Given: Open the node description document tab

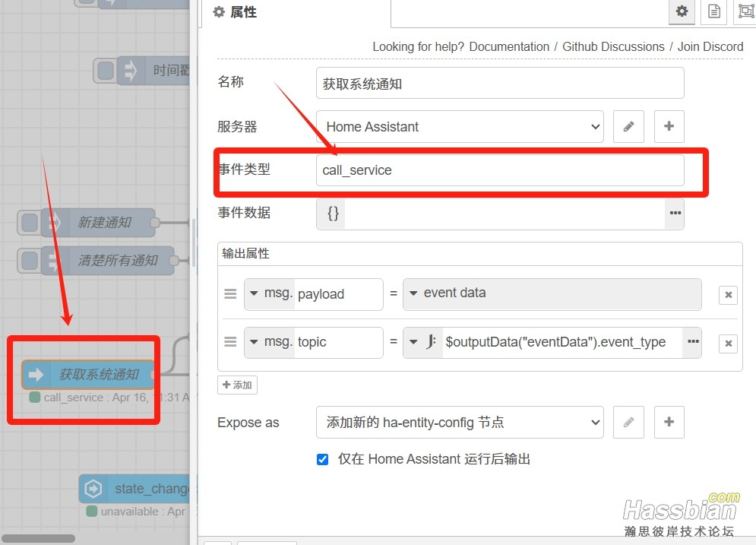Looking at the screenshot, I should [x=713, y=11].
